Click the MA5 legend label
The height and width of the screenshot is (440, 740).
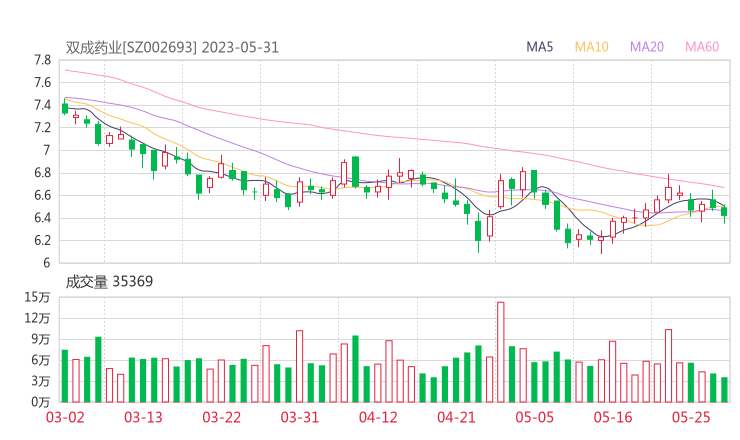click(x=539, y=47)
